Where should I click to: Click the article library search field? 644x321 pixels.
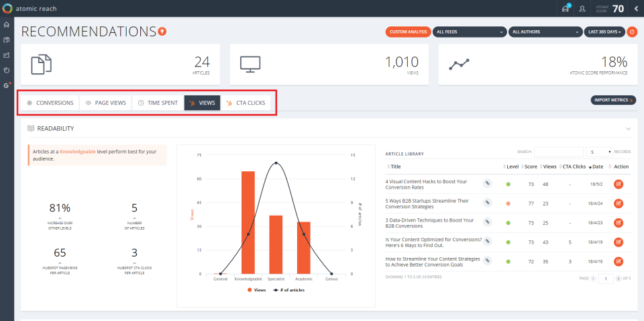pos(559,152)
